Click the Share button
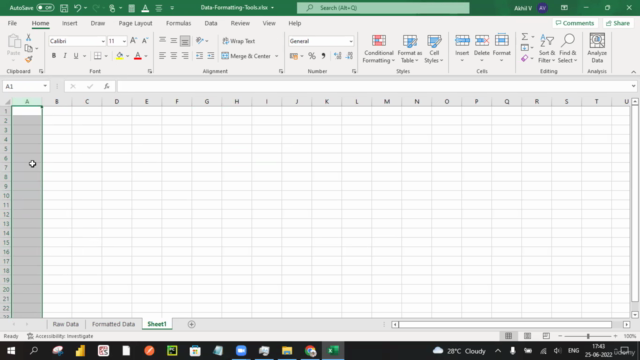Image resolution: width=640 pixels, height=360 pixels. 618,23
